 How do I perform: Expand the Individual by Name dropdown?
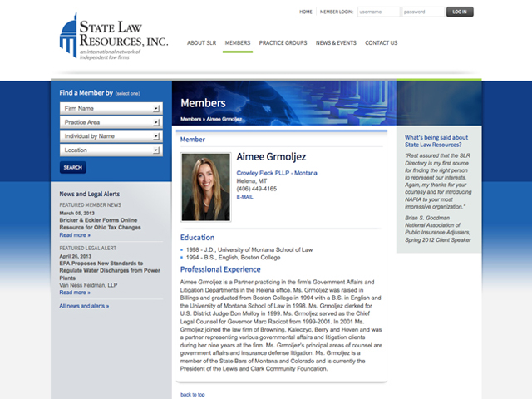click(111, 136)
